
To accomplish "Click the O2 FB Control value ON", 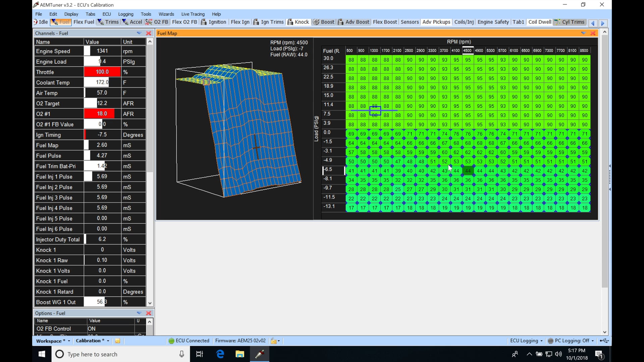I will (x=110, y=329).
